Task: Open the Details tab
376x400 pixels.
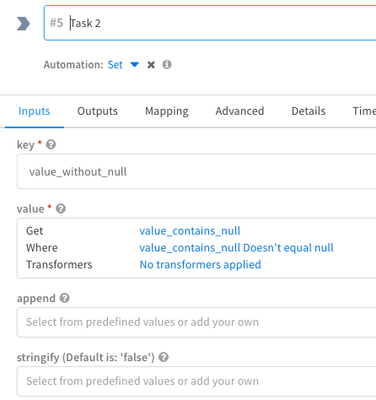Action: click(x=308, y=111)
